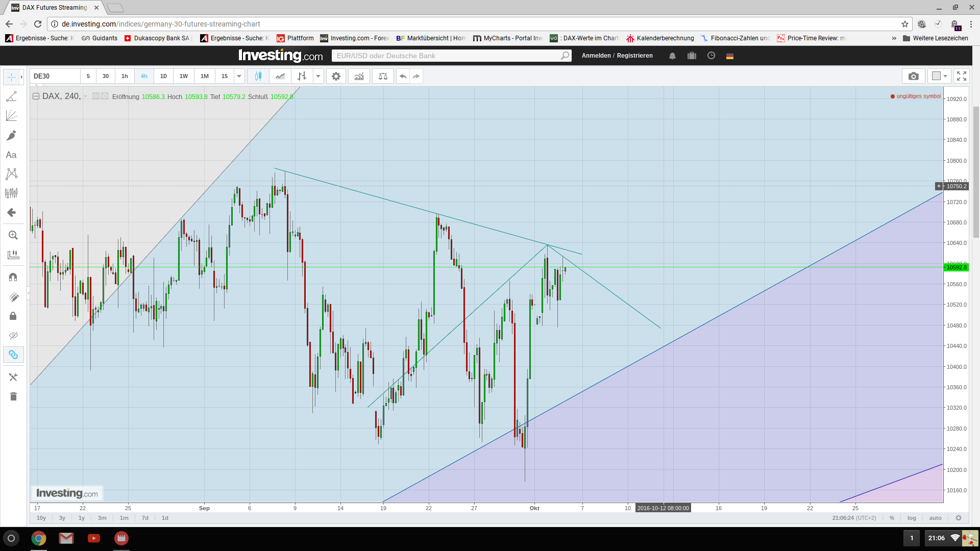Collapse the DAX legend minus box
The height and width of the screenshot is (551, 980).
coord(36,96)
